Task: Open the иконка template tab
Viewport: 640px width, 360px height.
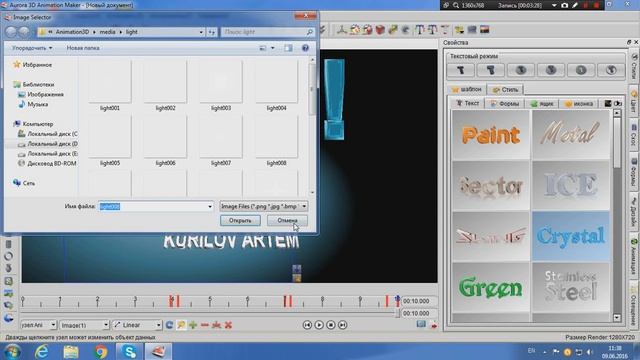Action: pos(578,104)
